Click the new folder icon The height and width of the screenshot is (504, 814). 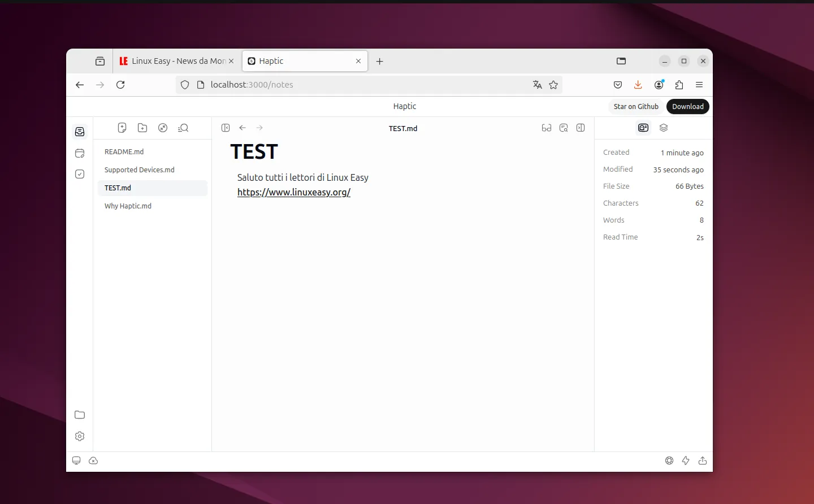click(x=142, y=128)
